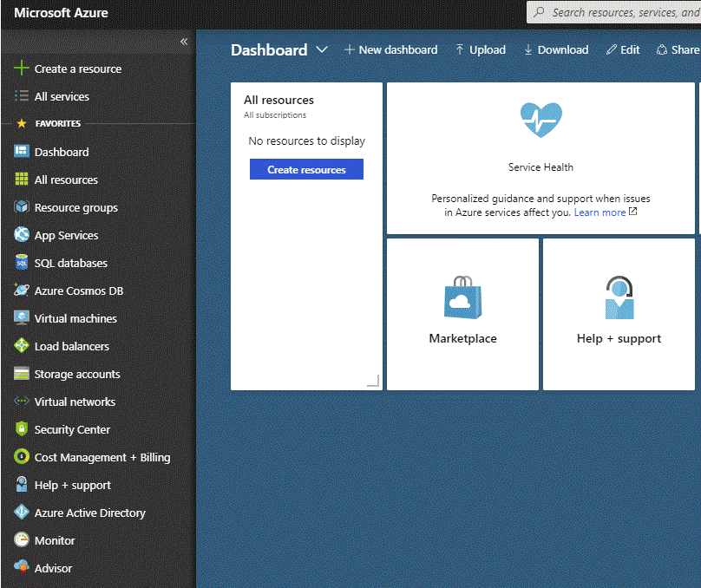Image resolution: width=701 pixels, height=588 pixels.
Task: Click New dashboard in the toolbar
Action: coord(391,49)
